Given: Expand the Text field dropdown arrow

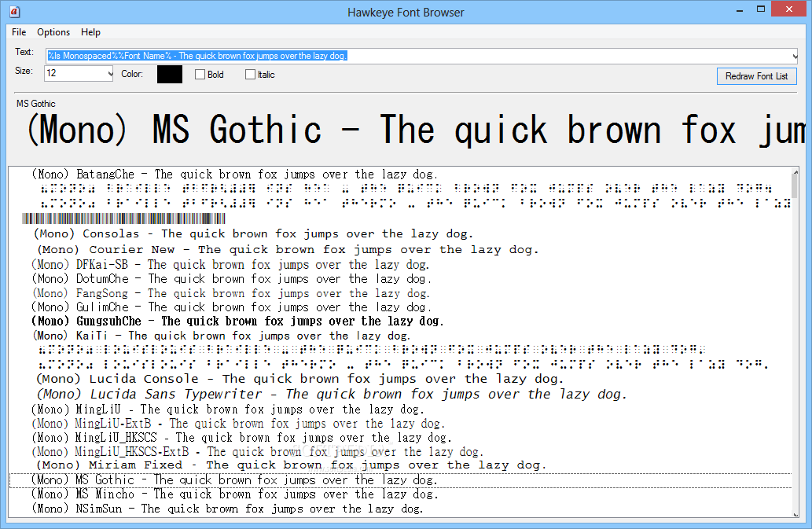Looking at the screenshot, I should (x=794, y=56).
